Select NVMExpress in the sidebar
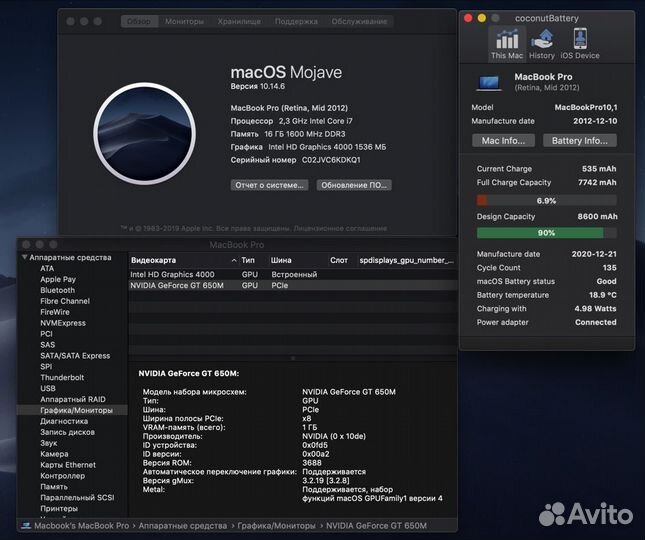 [x=63, y=323]
